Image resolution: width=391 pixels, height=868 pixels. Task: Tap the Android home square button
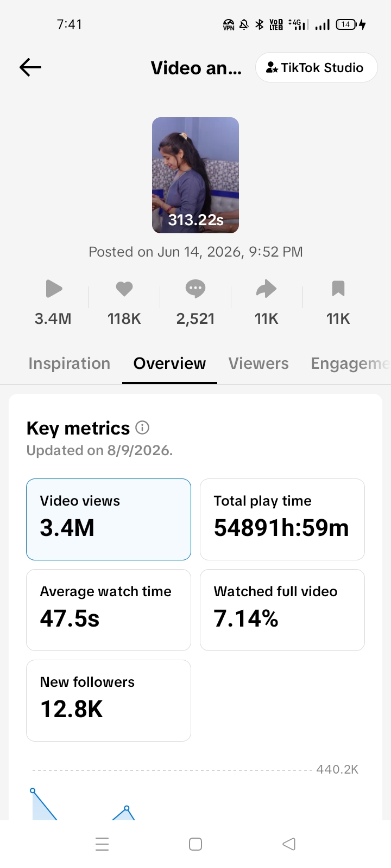(x=195, y=844)
